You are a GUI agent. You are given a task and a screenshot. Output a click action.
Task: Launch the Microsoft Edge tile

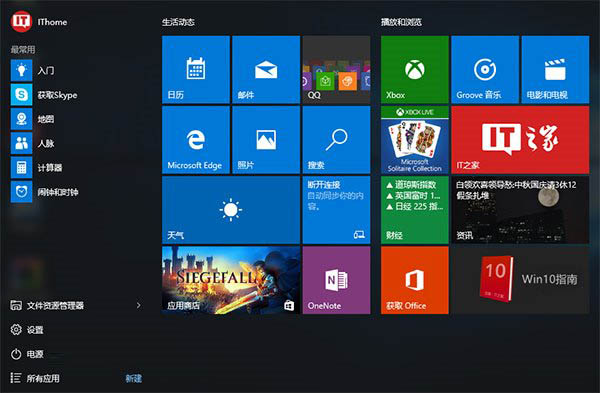196,140
